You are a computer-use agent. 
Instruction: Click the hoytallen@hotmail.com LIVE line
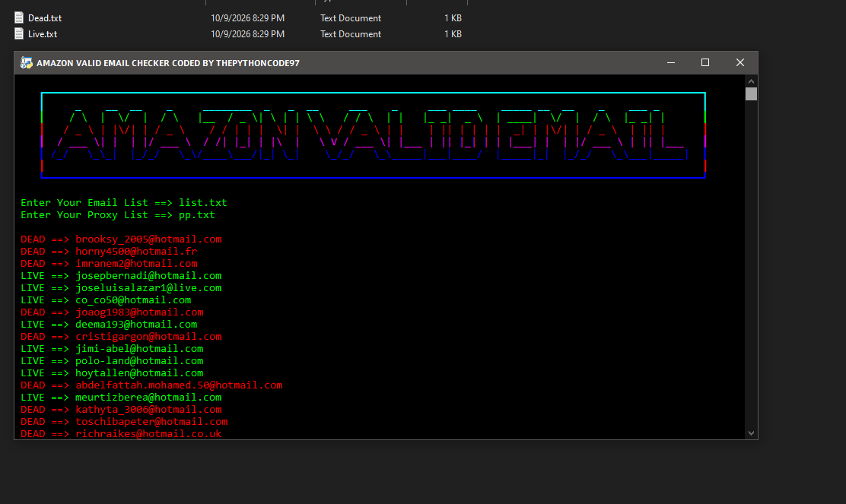click(x=113, y=373)
